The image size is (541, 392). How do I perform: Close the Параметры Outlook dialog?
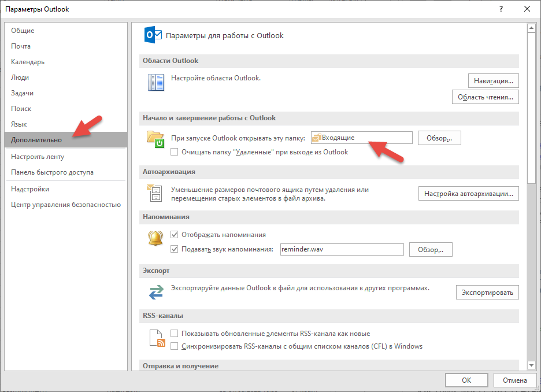(527, 9)
